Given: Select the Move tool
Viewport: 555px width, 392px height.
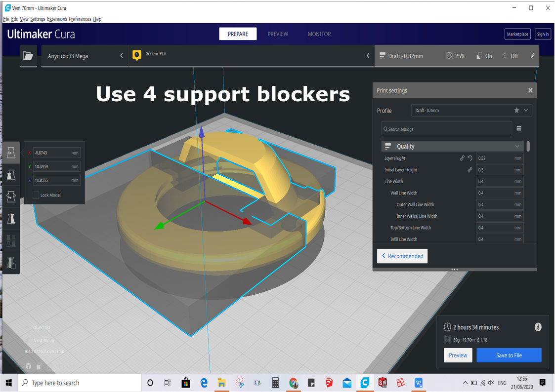Looking at the screenshot, I should (11, 153).
